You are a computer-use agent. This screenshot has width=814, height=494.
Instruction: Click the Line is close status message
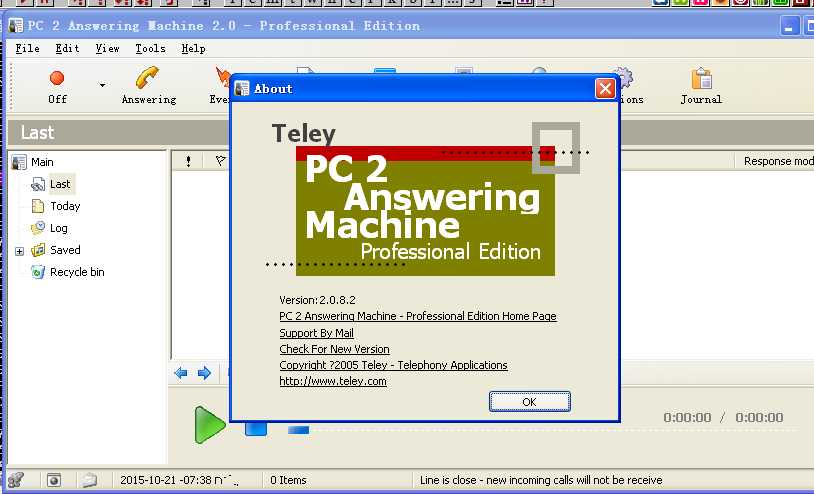(541, 481)
